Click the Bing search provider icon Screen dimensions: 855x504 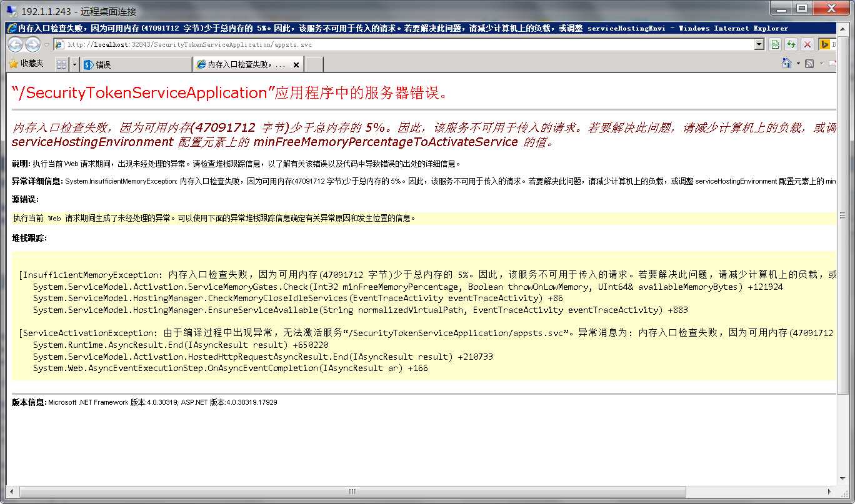pyautogui.click(x=824, y=44)
